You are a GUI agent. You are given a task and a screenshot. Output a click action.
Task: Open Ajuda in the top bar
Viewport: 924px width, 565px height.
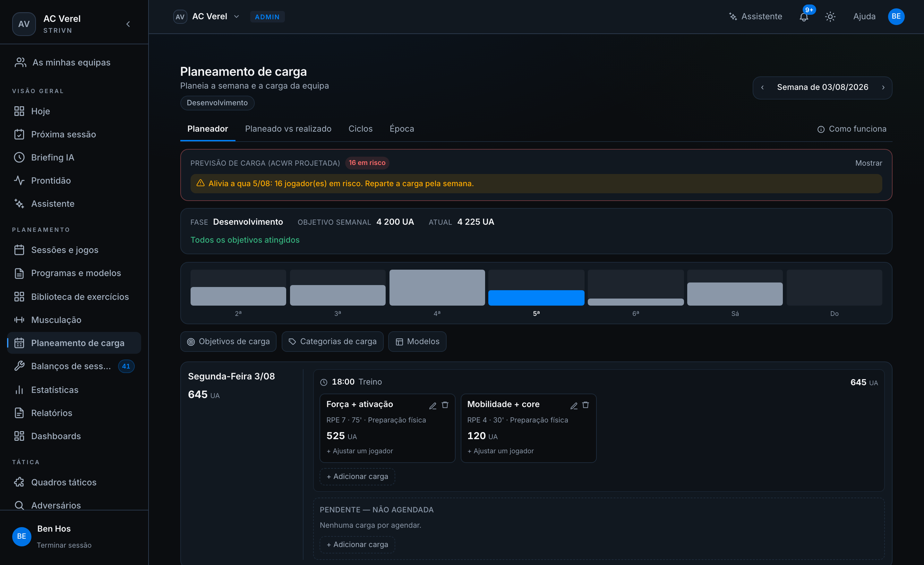pyautogui.click(x=864, y=16)
